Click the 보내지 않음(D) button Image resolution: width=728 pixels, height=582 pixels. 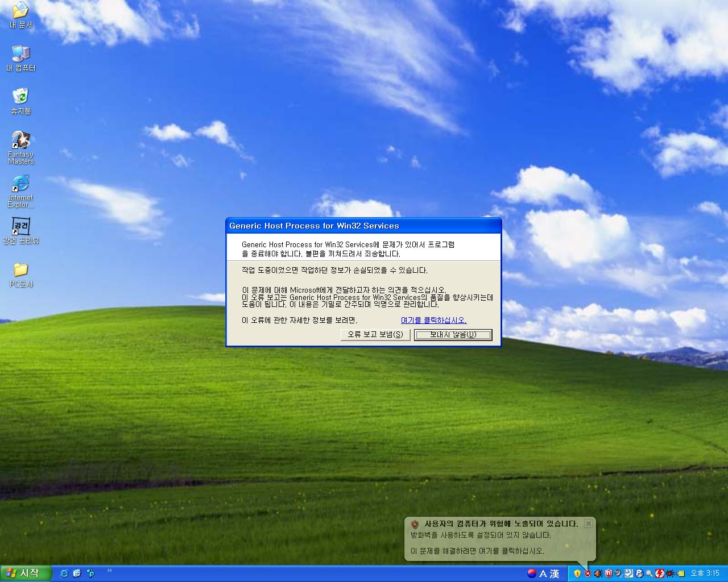tap(453, 335)
